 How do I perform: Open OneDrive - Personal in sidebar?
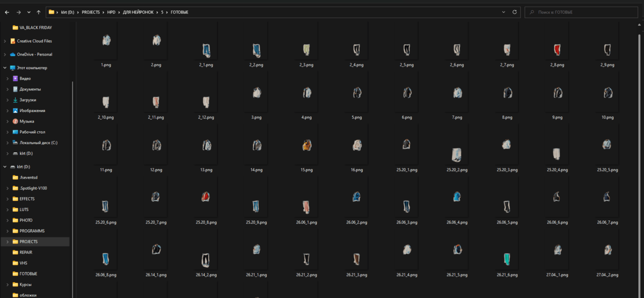(34, 54)
